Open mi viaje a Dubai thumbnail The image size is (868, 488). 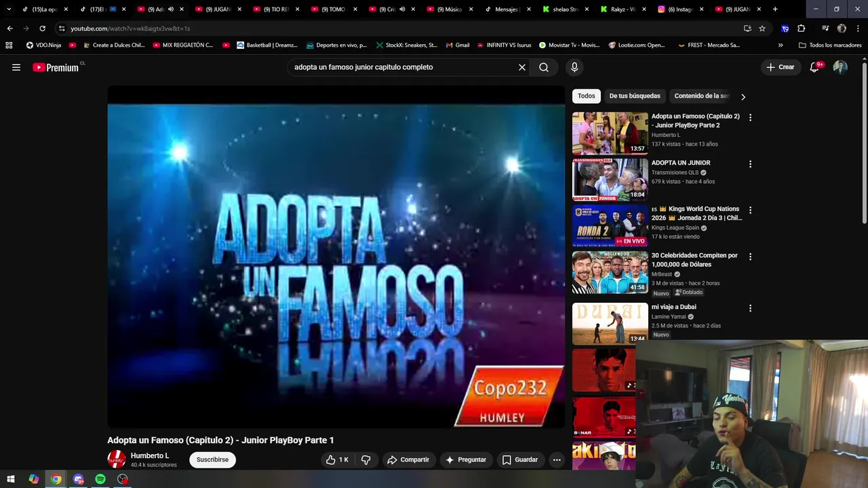(610, 324)
